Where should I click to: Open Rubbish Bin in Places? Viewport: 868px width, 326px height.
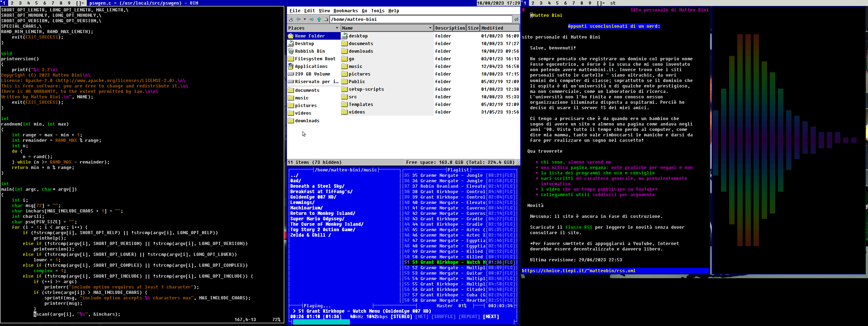(x=309, y=51)
